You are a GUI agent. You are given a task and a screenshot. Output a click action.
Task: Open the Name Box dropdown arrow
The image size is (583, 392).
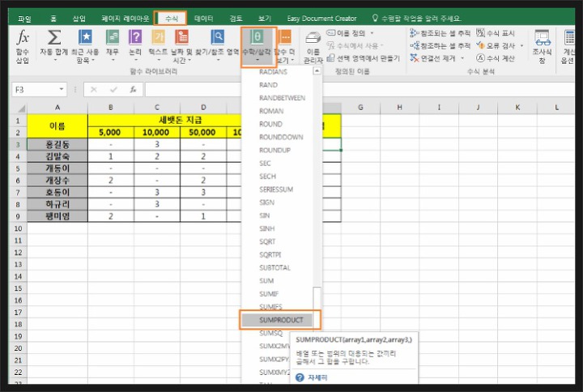click(x=62, y=89)
